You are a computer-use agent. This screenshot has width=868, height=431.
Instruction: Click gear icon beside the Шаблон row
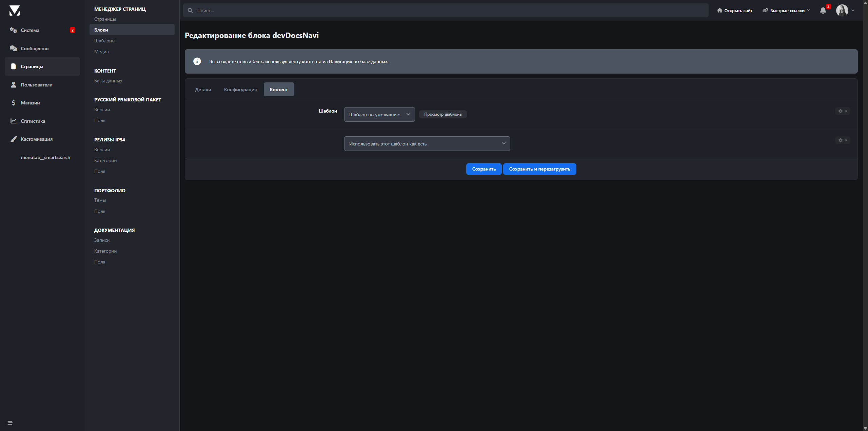click(x=841, y=111)
